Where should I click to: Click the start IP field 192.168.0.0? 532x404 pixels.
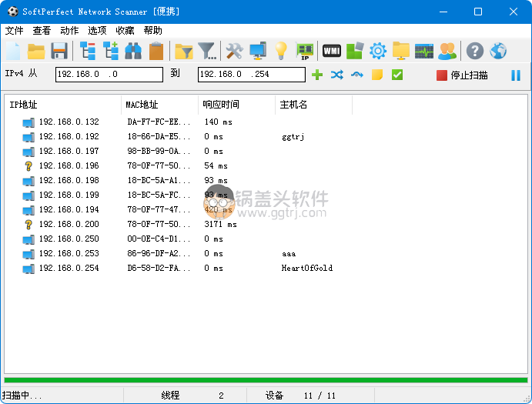pyautogui.click(x=109, y=75)
